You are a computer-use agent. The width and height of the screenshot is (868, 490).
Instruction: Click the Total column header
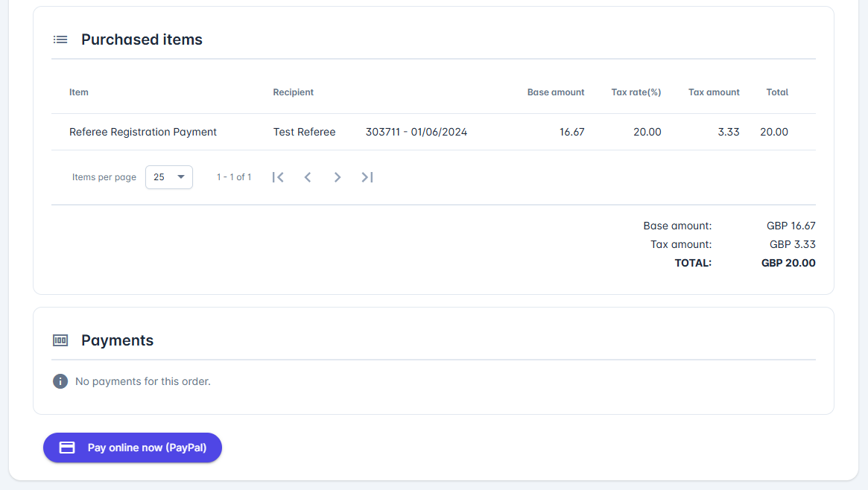[x=777, y=92]
